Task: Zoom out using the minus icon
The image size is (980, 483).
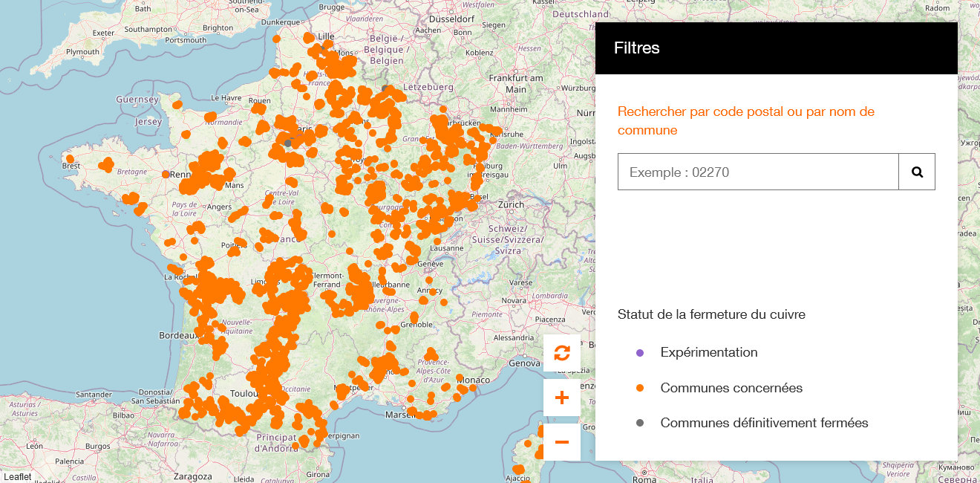Action: (561, 441)
